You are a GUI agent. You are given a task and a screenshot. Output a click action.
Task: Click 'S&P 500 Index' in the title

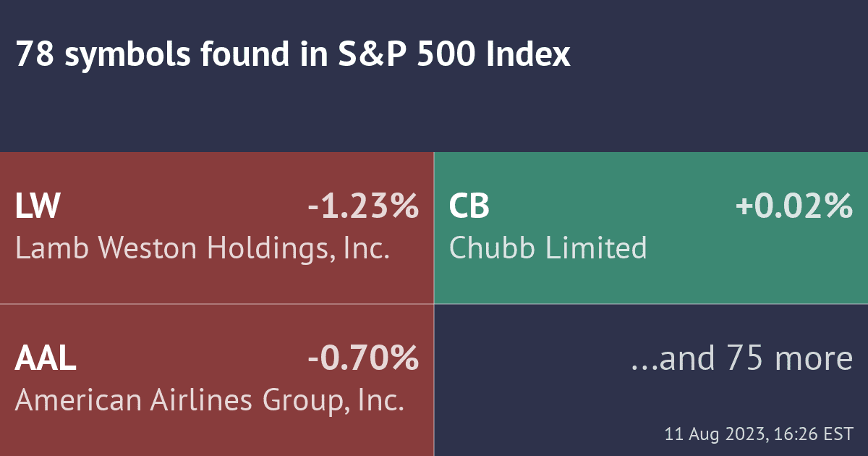[454, 55]
